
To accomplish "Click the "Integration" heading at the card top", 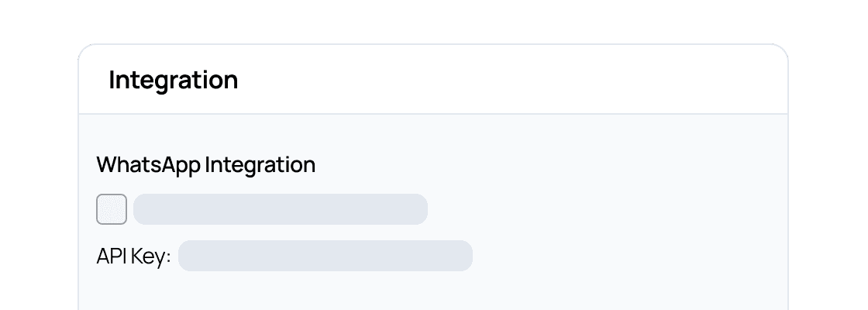I will point(173,80).
